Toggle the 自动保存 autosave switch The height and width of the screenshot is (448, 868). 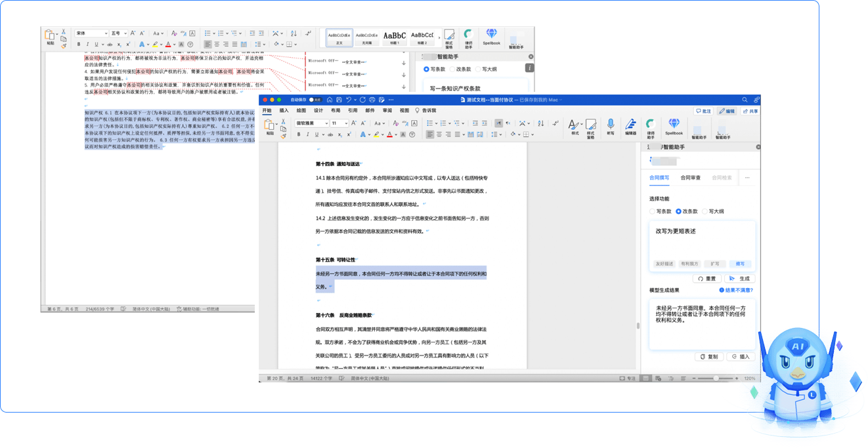click(315, 100)
